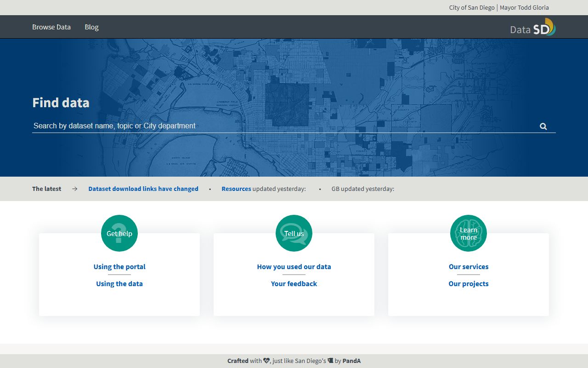Viewport: 588px width, 368px height.
Task: Click the GB updated yesterday text
Action: point(363,189)
